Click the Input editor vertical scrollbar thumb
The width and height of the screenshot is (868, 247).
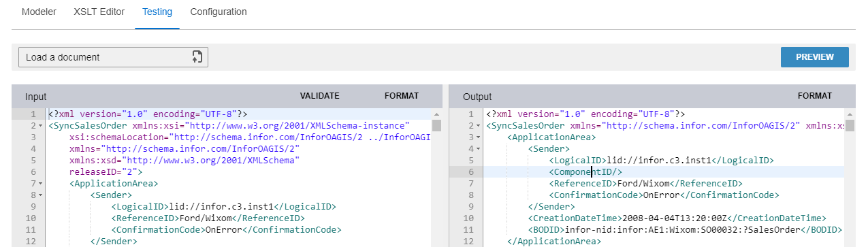436,125
